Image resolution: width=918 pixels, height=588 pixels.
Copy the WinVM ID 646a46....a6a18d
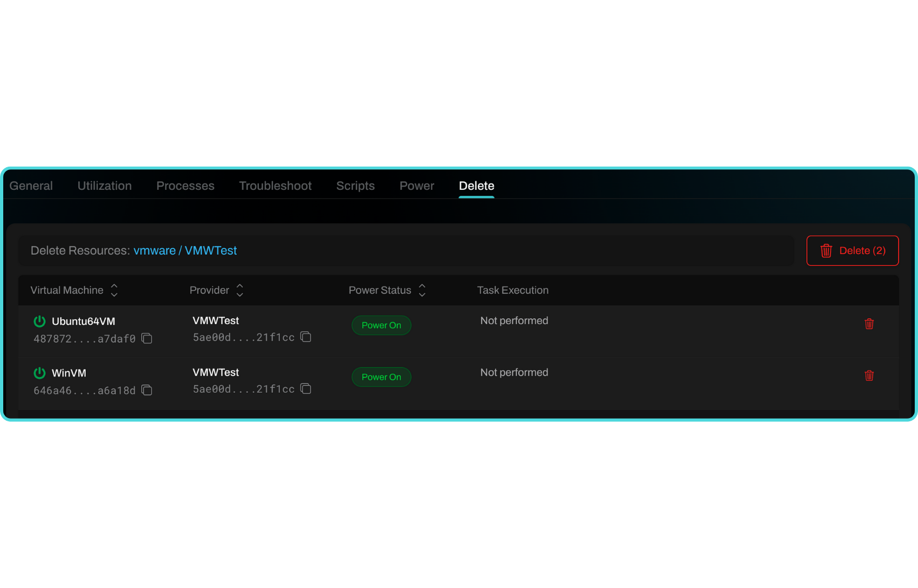pyautogui.click(x=147, y=390)
